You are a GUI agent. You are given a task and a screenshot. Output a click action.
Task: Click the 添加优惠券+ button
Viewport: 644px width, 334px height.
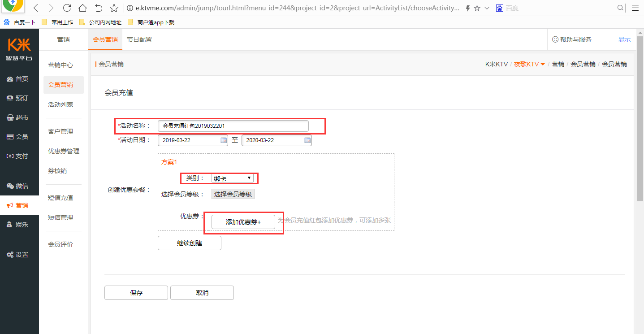click(243, 222)
